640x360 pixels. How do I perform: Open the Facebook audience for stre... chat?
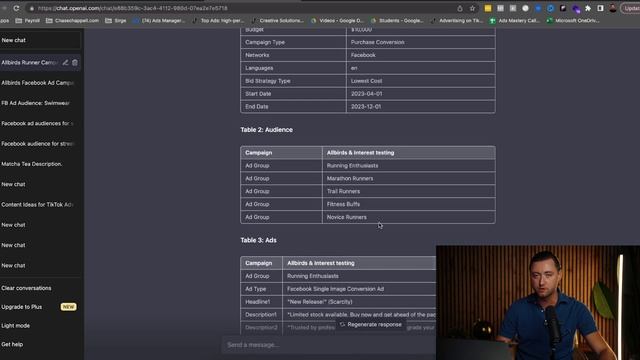40,144
